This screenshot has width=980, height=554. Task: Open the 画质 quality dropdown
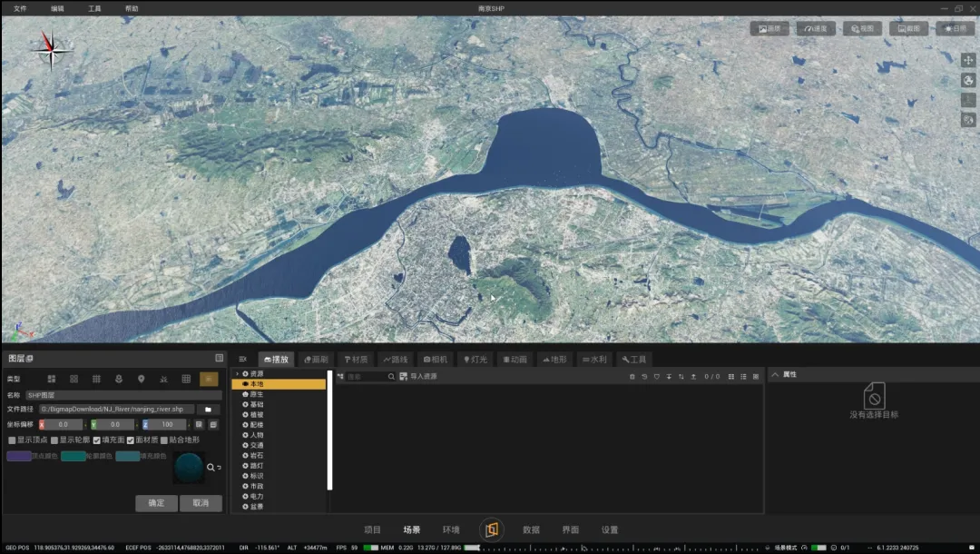pos(769,29)
